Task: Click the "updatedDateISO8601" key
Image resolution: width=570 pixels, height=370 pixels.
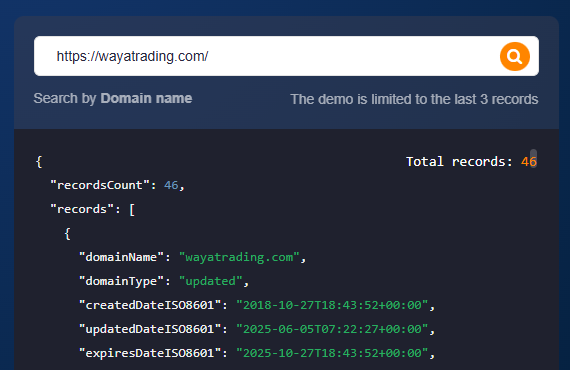Action: (x=150, y=329)
